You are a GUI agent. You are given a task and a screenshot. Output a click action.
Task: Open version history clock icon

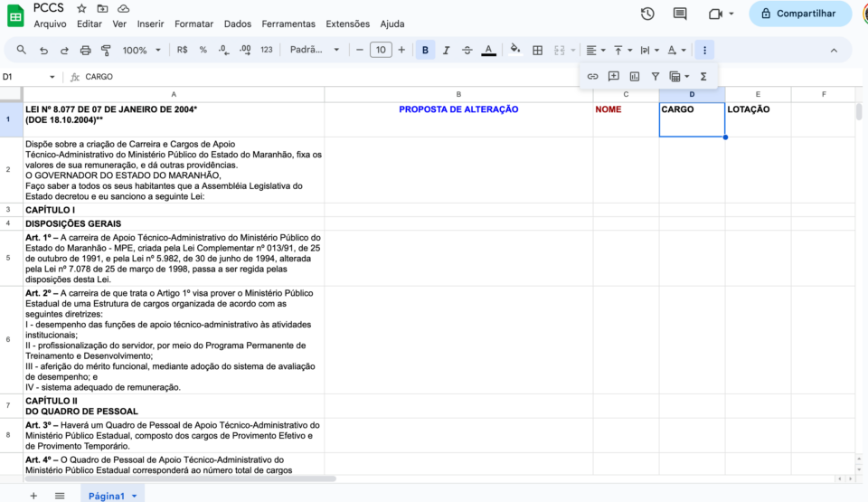pyautogui.click(x=647, y=14)
